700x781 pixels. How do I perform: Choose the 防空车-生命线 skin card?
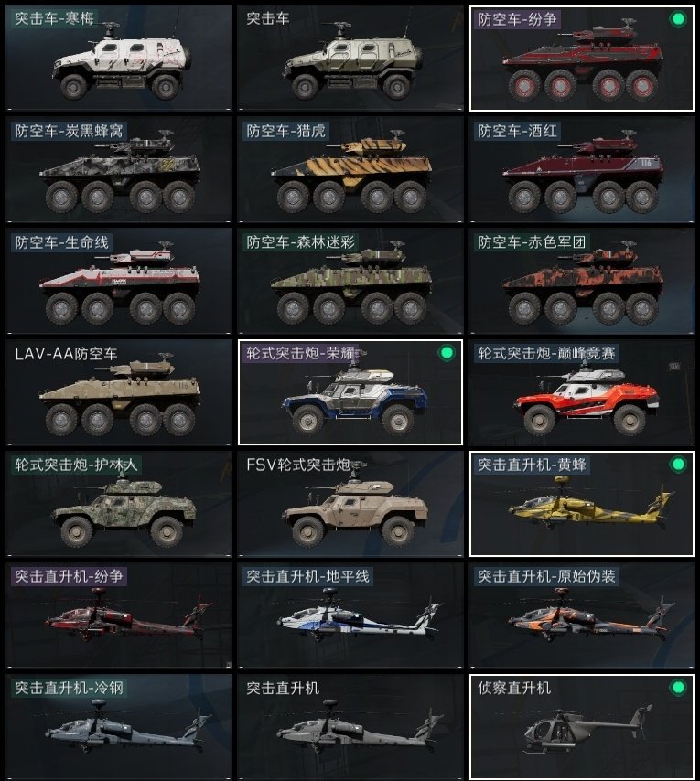coord(119,281)
